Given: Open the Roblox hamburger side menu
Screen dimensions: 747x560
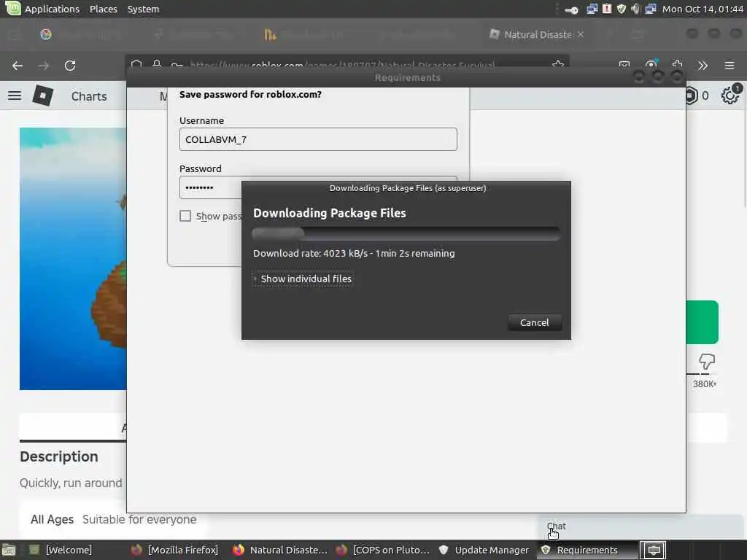Looking at the screenshot, I should (x=15, y=96).
